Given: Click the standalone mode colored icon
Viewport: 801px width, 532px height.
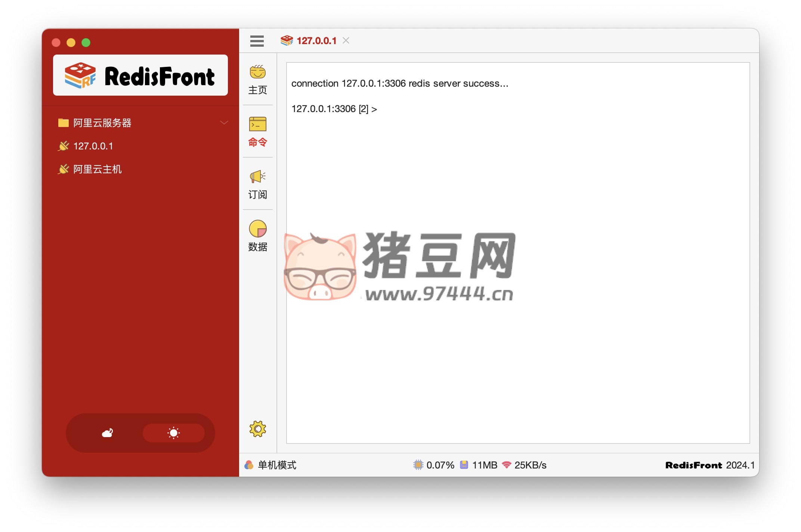Looking at the screenshot, I should (x=249, y=465).
